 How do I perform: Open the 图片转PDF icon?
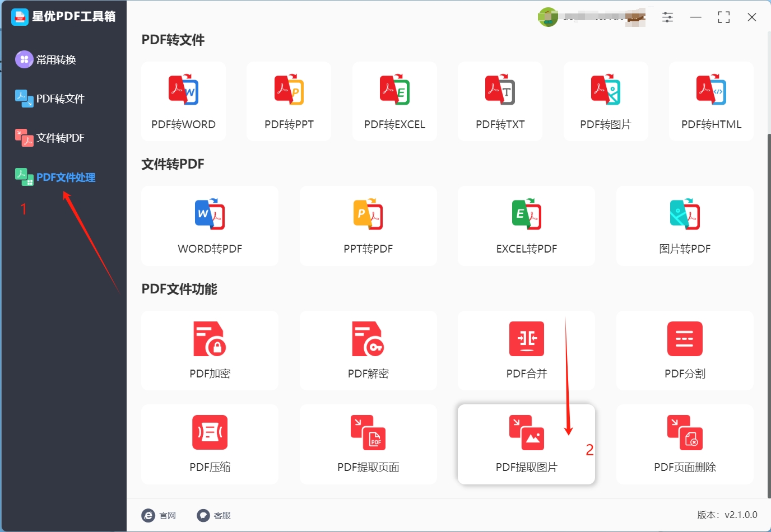[x=685, y=214]
